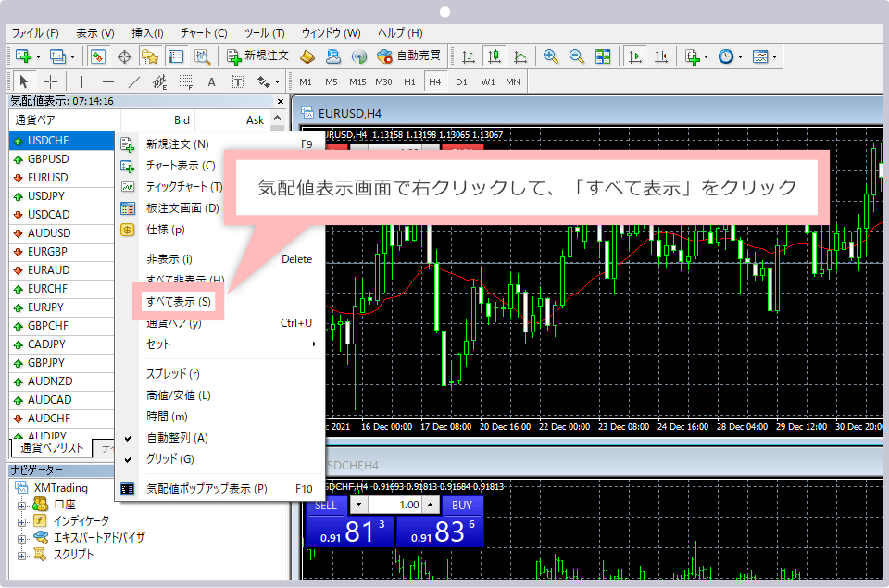Toggle グリッド grid option in menu
The image size is (889, 588).
click(170, 459)
